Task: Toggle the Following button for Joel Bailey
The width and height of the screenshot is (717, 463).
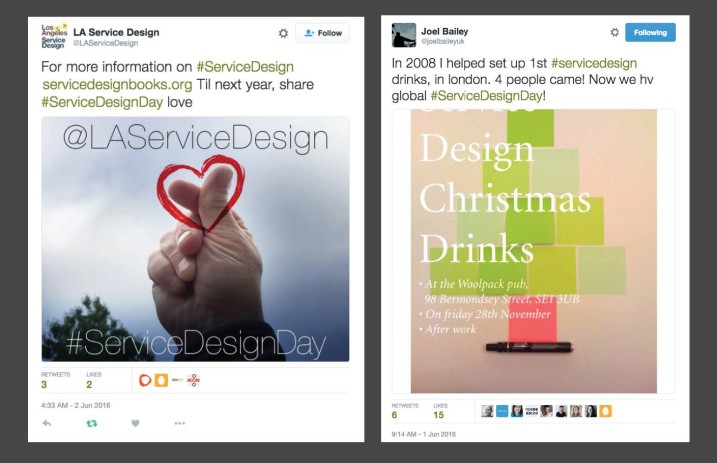Action: click(x=650, y=32)
